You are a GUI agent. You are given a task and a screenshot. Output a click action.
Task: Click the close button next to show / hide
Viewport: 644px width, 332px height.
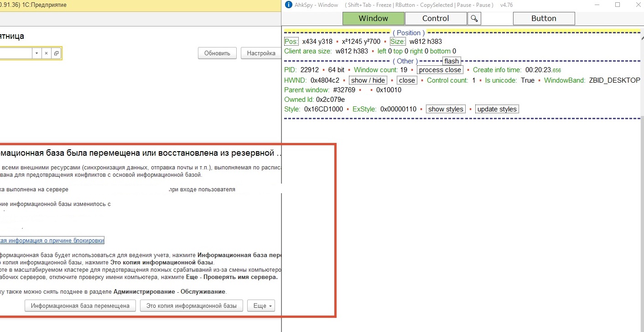point(407,80)
